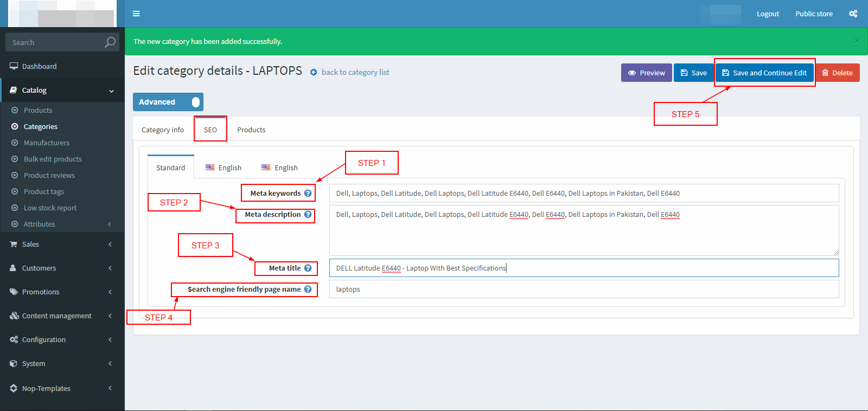Click the Content management cubes icon
Screen dimensions: 868x411
coord(14,316)
